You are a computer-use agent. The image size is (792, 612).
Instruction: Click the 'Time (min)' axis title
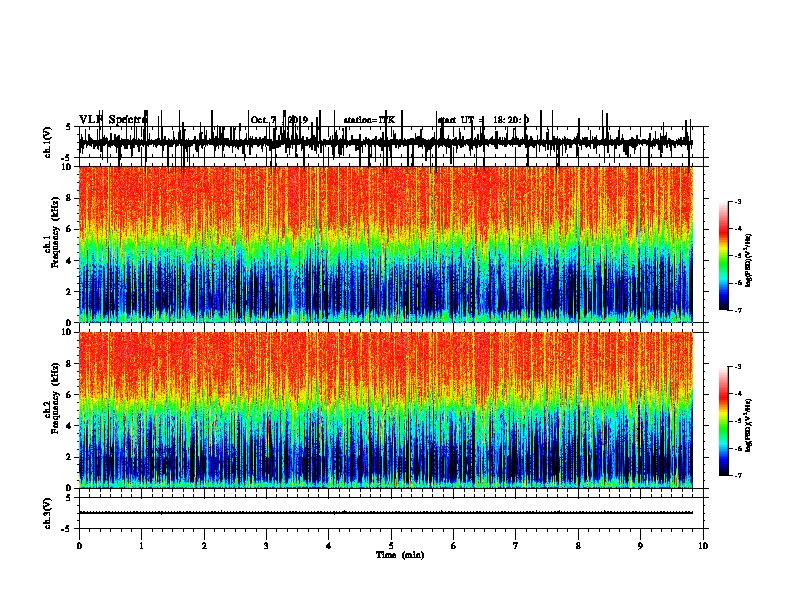(x=400, y=555)
